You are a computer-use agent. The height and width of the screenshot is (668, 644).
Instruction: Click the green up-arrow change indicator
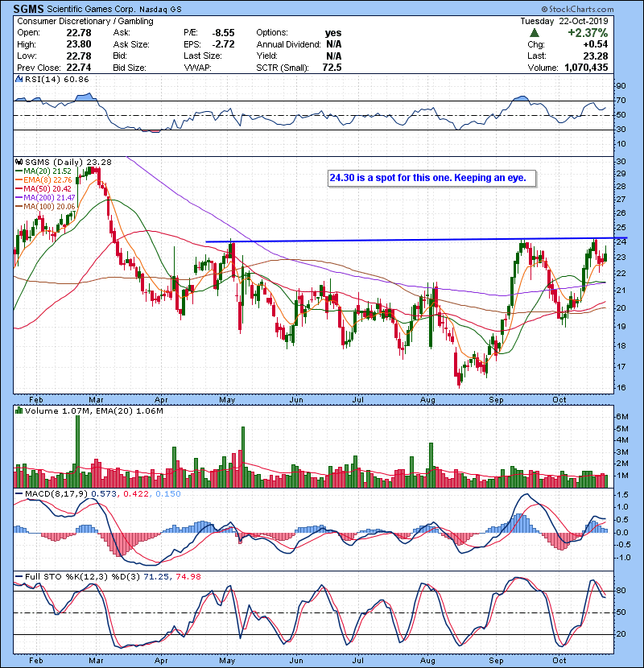(534, 33)
